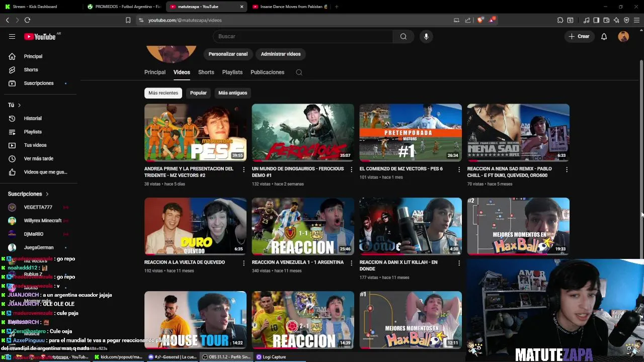Screen dimensions: 644x362
Task: Search within channel magnifier icon
Action: point(299,72)
